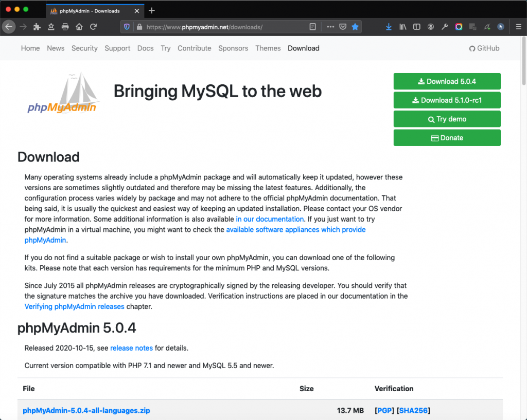
Task: Click the grayed overlapping squares extension icon
Action: point(472,27)
